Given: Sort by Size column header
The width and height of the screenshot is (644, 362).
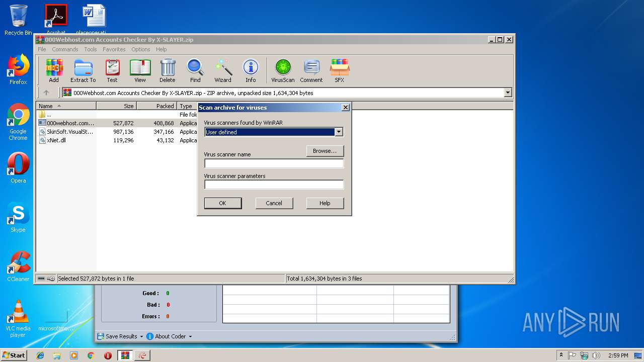Looking at the screenshot, I should coord(117,106).
